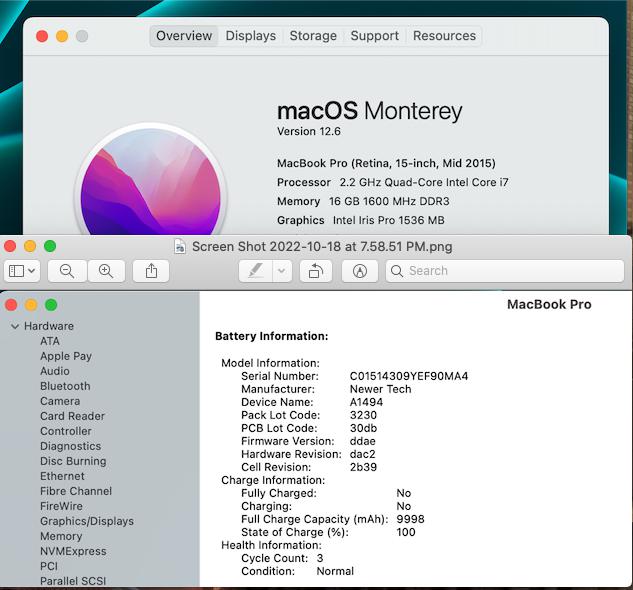The image size is (633, 590).
Task: Click the green zoom button of Preview window
Action: (x=50, y=246)
